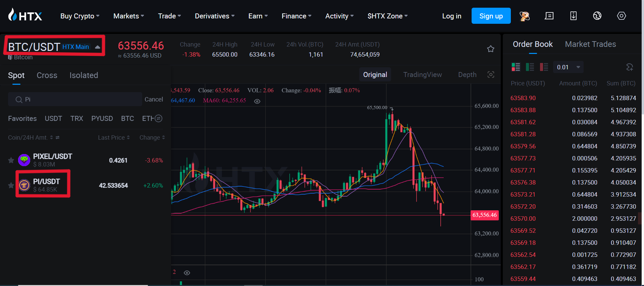Switch to the Market Trades tab
Screen dimensions: 644x286
coord(590,44)
